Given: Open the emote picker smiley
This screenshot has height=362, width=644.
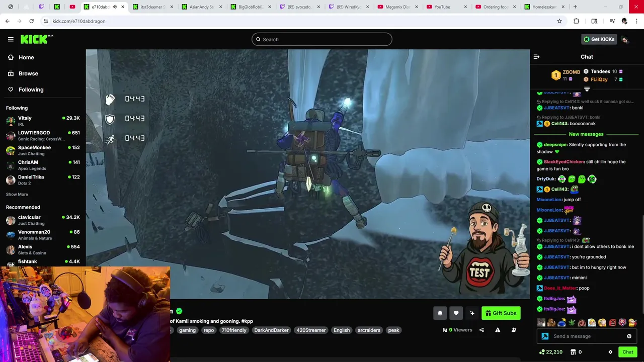Looking at the screenshot, I should pyautogui.click(x=629, y=336).
